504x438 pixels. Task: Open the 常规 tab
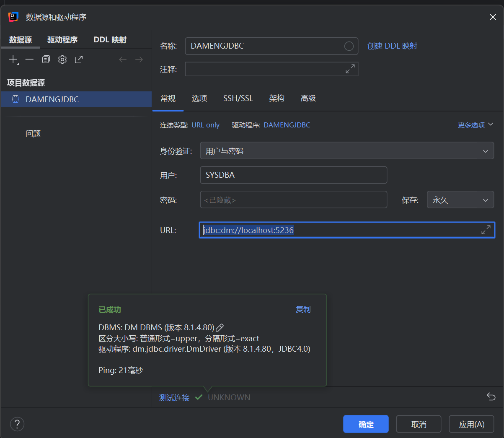pyautogui.click(x=168, y=98)
